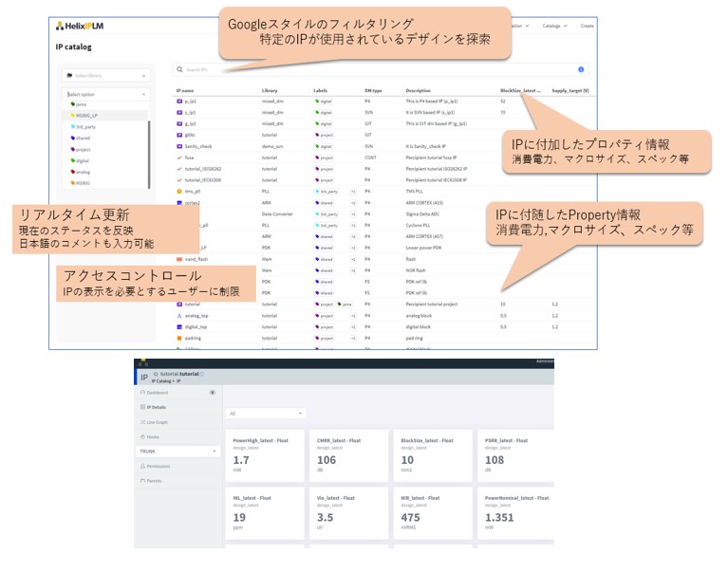The width and height of the screenshot is (728, 573).
Task: Click the star icon beside tutorial.tutorial
Action: point(156,374)
